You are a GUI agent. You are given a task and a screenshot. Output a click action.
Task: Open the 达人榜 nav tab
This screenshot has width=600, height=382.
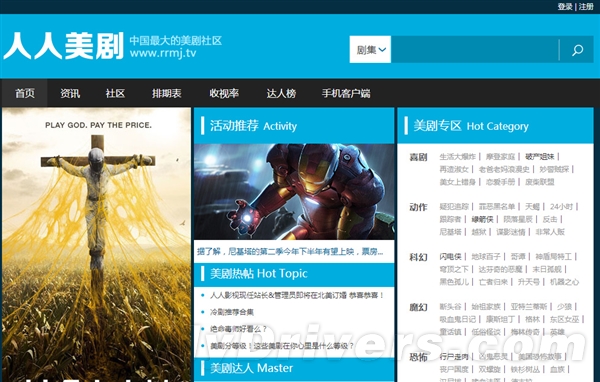[281, 93]
